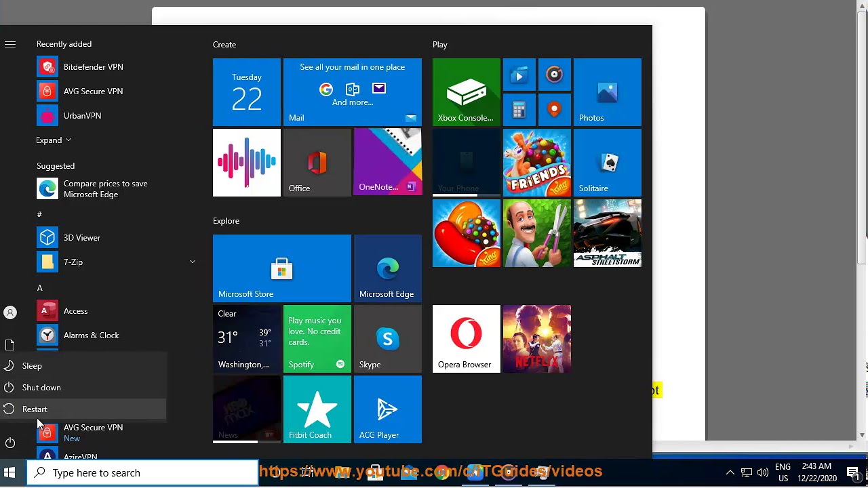
Task: Choose Shut down option
Action: [x=83, y=388]
